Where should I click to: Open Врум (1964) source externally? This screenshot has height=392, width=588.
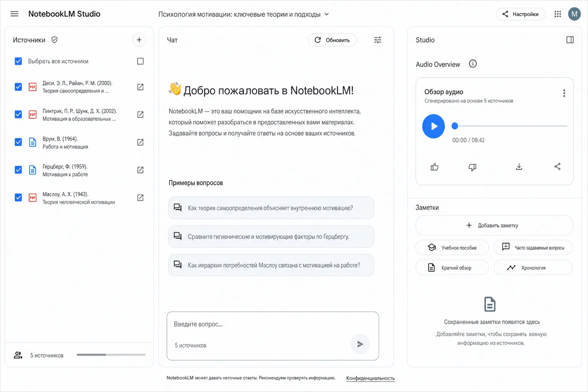coord(140,142)
